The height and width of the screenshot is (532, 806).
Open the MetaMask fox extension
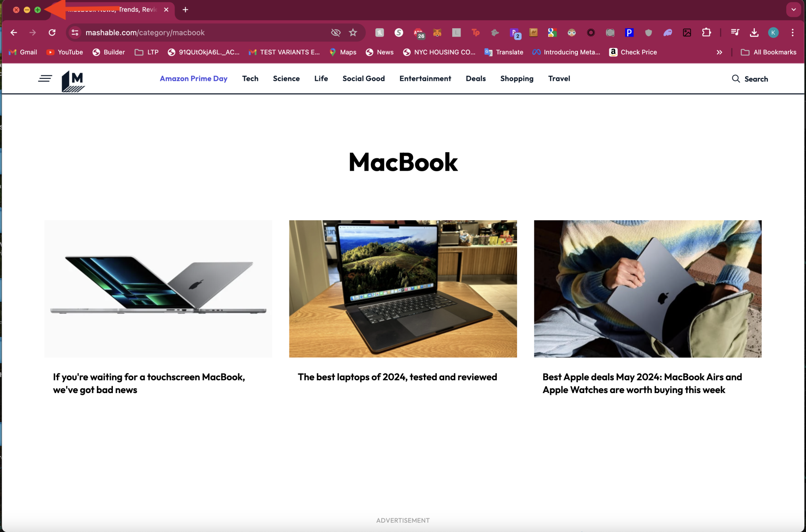point(437,33)
